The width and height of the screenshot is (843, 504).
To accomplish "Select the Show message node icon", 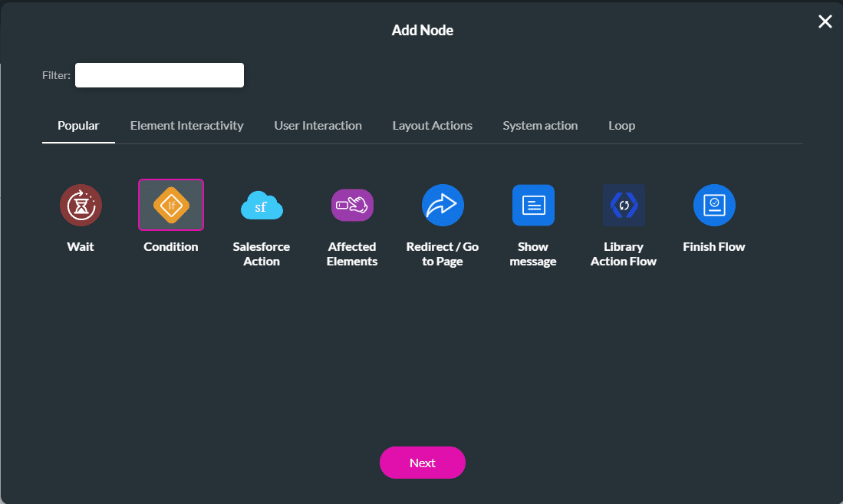I will 532,206.
